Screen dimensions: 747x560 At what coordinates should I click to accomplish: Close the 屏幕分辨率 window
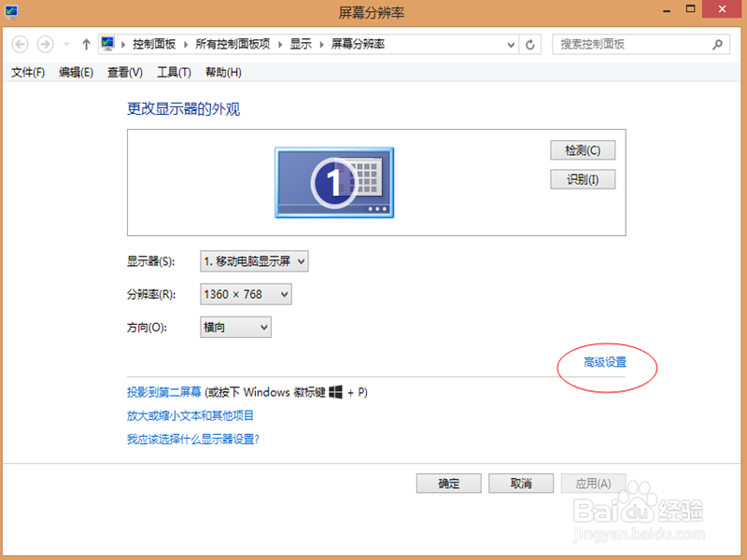(x=722, y=9)
